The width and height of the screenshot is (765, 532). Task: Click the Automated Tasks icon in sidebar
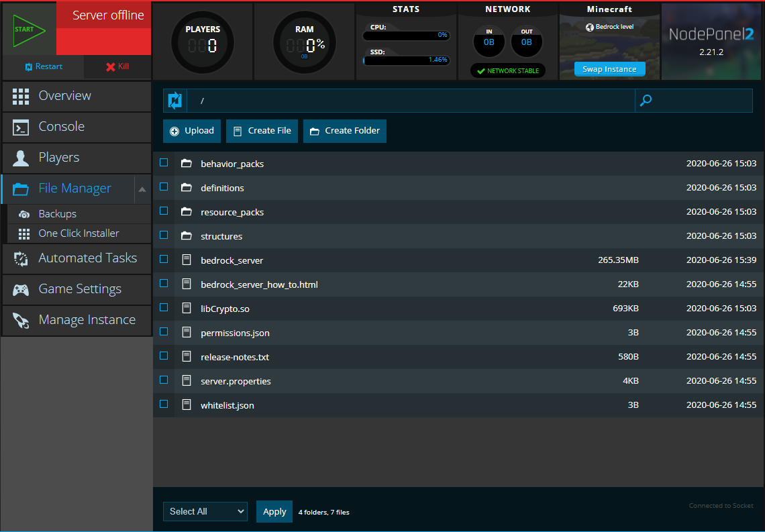tap(21, 258)
